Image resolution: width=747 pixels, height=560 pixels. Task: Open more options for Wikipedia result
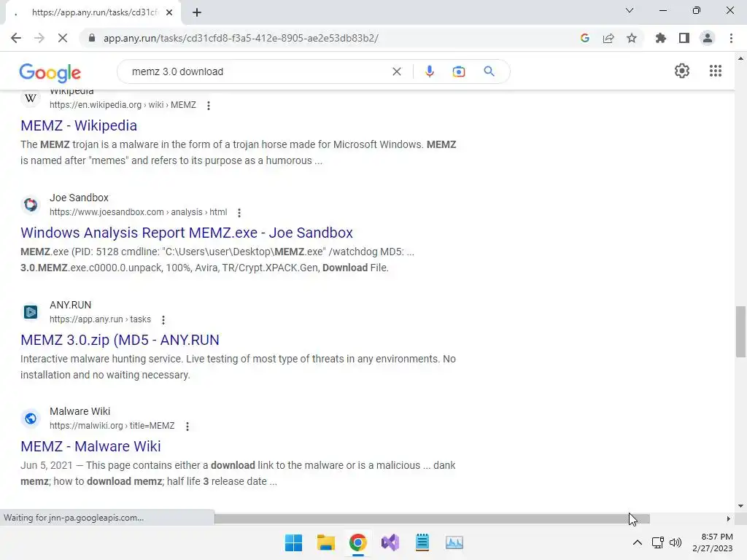(x=209, y=105)
